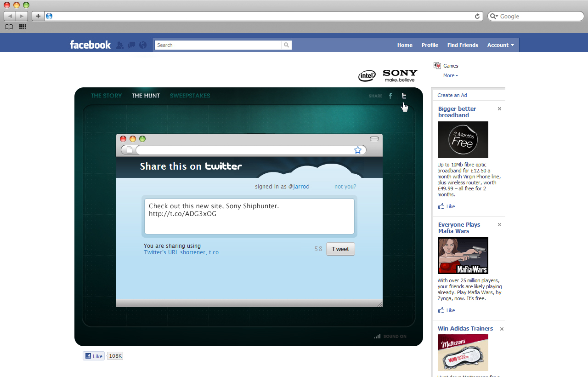Screen dimensions: 588x377
Task: Like the Bigger better broadband ad
Action: click(x=447, y=206)
